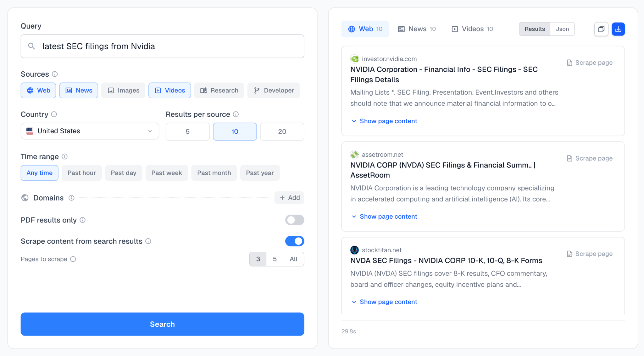Enable the Developer source chip
This screenshot has height=356, width=644.
point(274,90)
